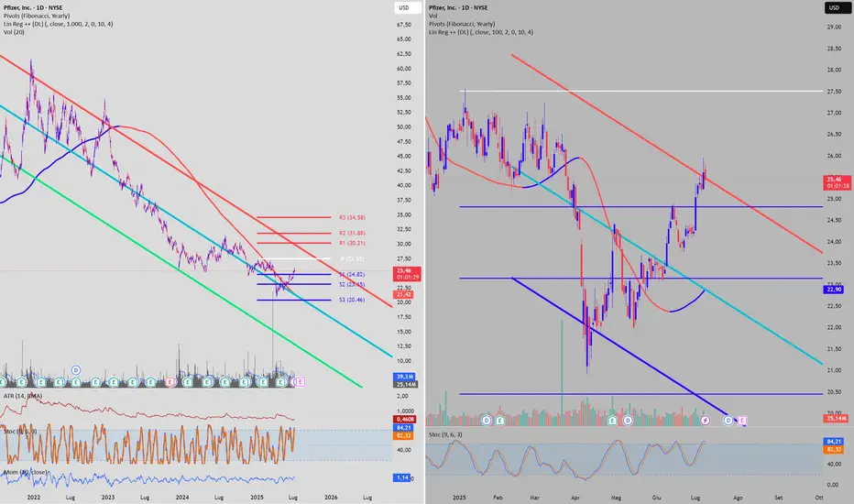Click the green earnings E near Mag, right chart
The width and height of the screenshot is (854, 504).
pos(613,421)
